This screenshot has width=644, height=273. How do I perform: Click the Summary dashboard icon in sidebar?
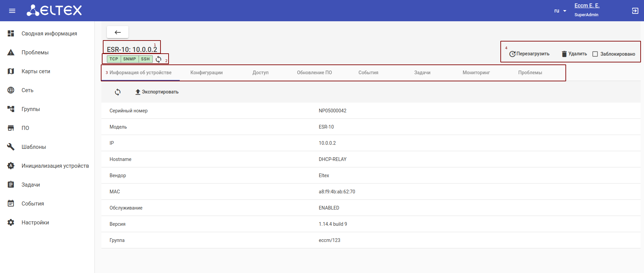11,33
